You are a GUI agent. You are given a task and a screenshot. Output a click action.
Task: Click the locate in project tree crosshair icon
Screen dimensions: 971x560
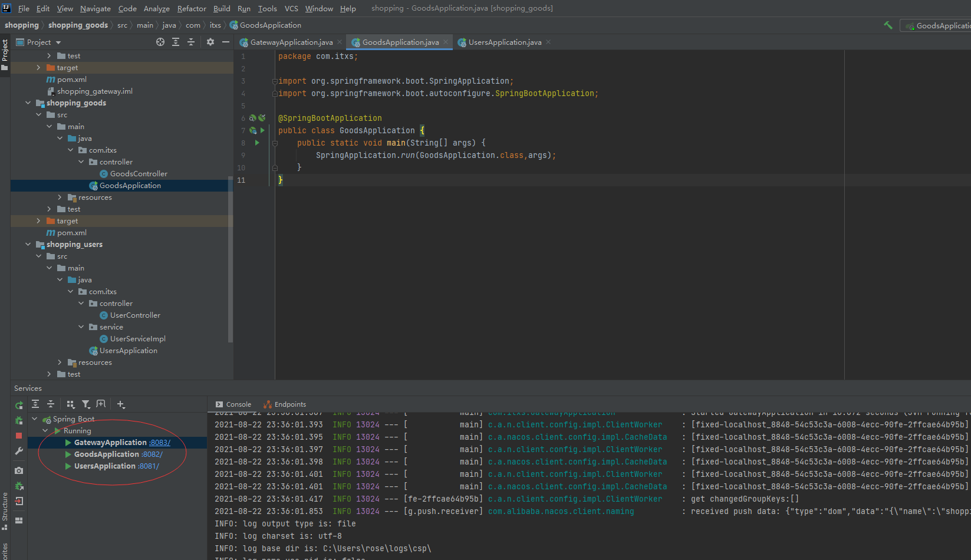(x=160, y=42)
